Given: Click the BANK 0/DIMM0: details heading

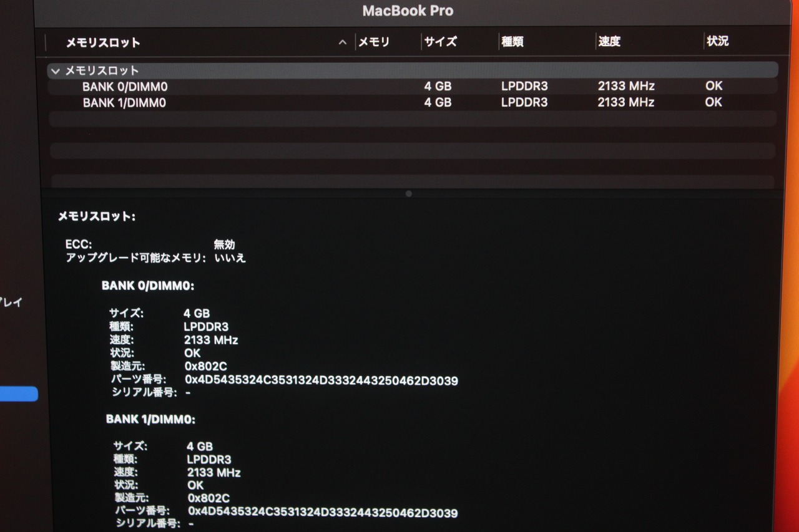Looking at the screenshot, I should [x=148, y=286].
